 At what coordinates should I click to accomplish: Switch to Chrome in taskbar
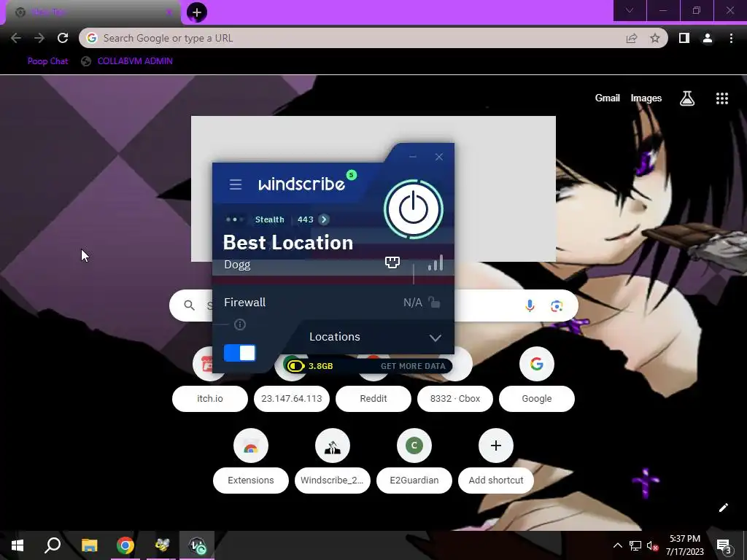point(125,545)
